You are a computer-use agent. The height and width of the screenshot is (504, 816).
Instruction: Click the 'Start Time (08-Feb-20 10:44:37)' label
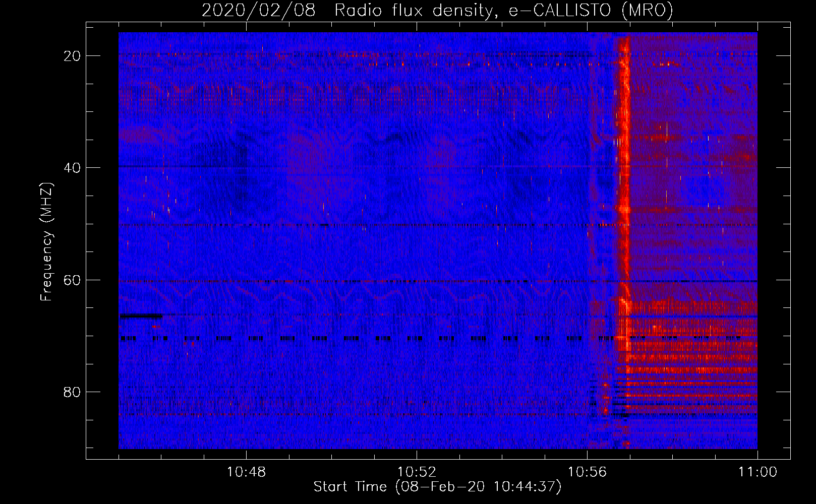[x=437, y=487]
